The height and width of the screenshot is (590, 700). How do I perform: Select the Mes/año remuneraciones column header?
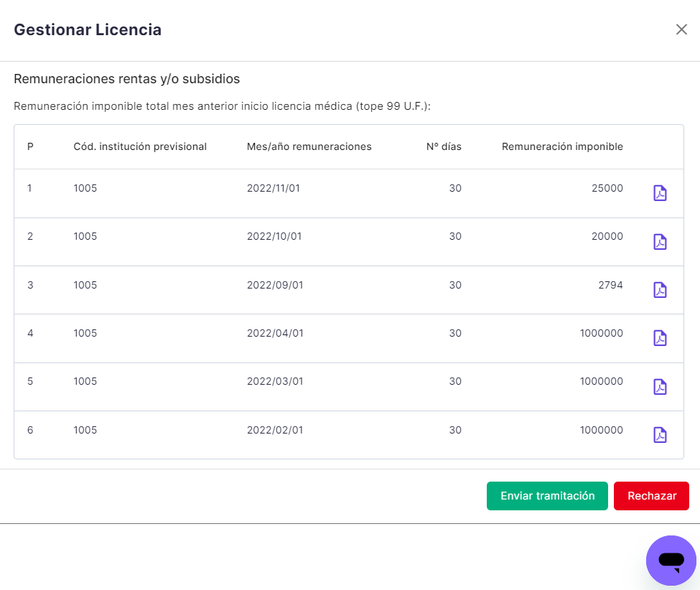(309, 146)
